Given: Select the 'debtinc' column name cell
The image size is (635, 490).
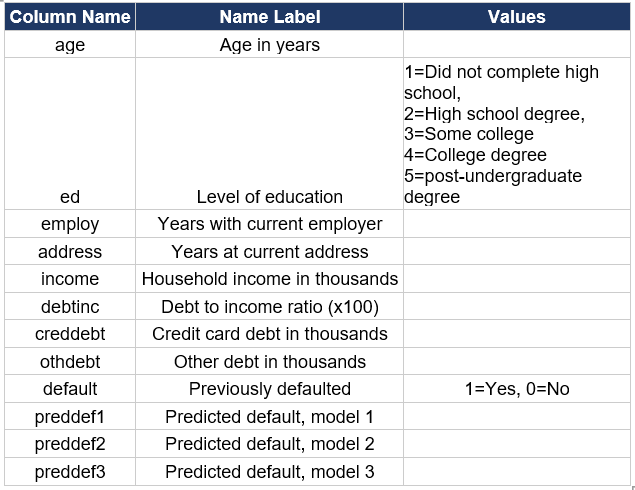Looking at the screenshot, I should coord(70,307).
